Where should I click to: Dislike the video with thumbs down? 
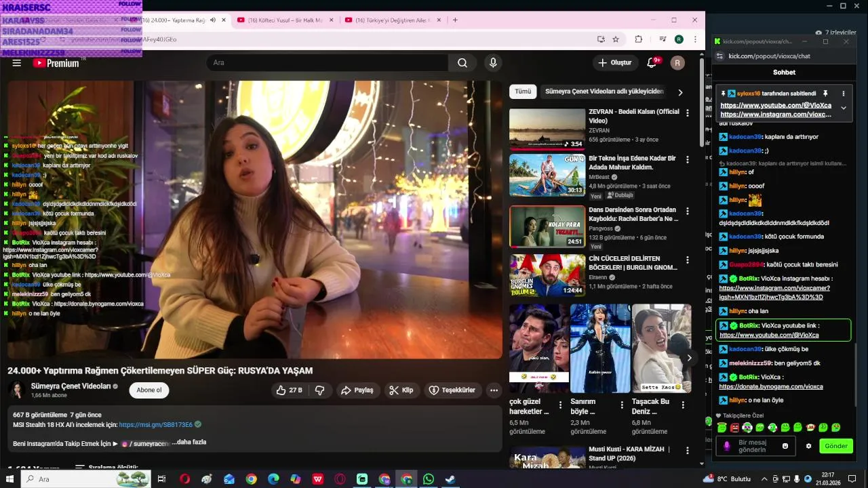[x=319, y=390]
